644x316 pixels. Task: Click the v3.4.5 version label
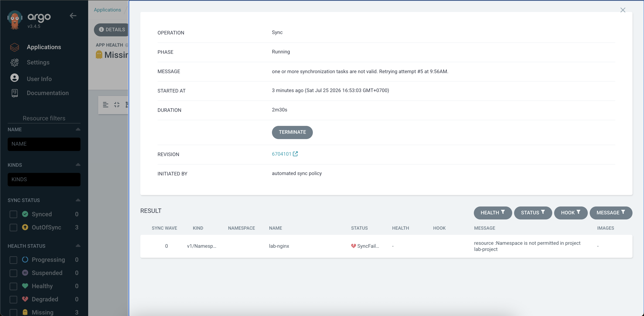pyautogui.click(x=34, y=26)
